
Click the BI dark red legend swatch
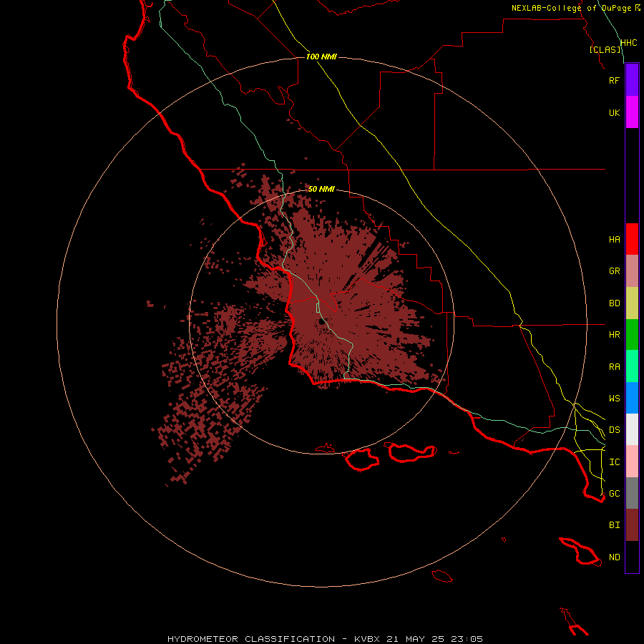click(632, 525)
